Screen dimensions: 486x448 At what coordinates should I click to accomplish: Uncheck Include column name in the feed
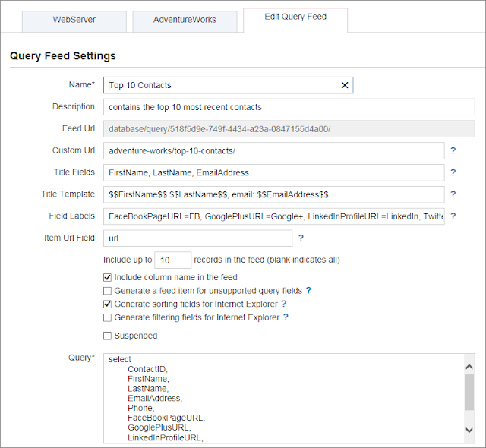[107, 278]
